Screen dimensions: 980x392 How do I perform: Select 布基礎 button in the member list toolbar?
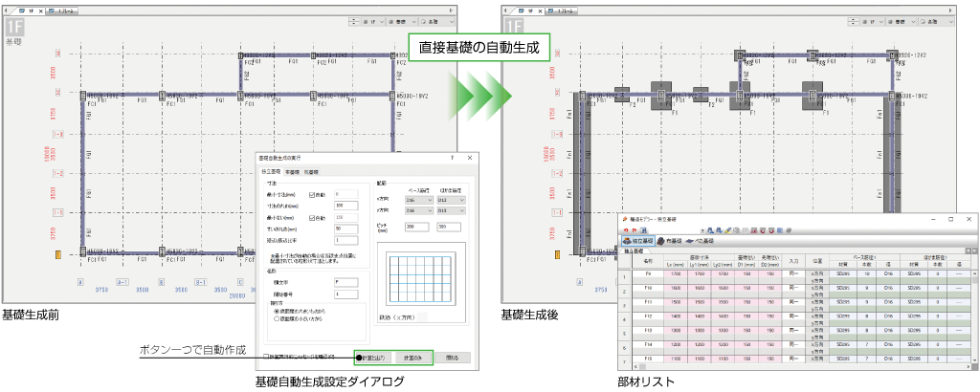[x=669, y=241]
